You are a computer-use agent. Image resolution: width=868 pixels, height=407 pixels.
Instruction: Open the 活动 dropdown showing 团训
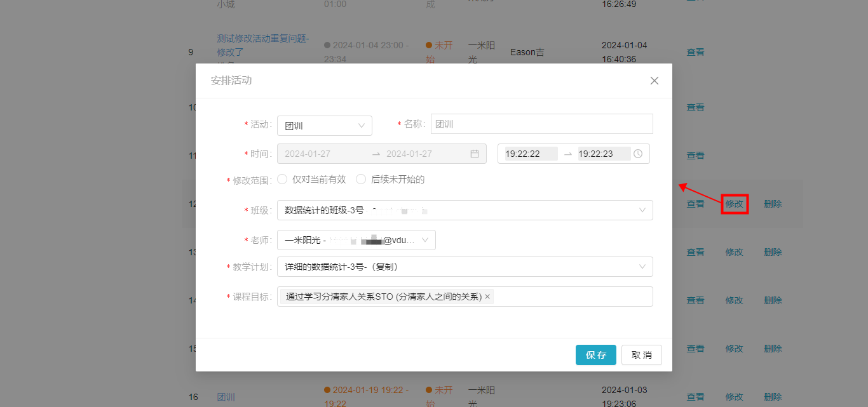(324, 126)
